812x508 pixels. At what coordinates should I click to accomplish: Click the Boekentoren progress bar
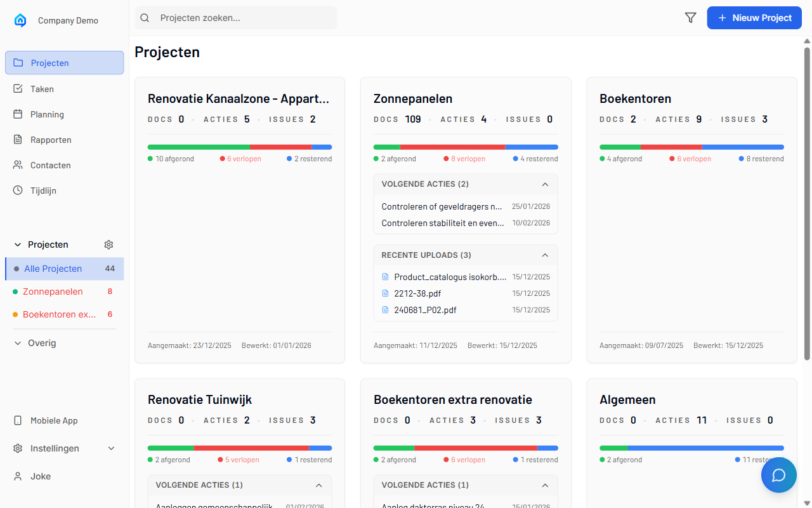coord(691,145)
